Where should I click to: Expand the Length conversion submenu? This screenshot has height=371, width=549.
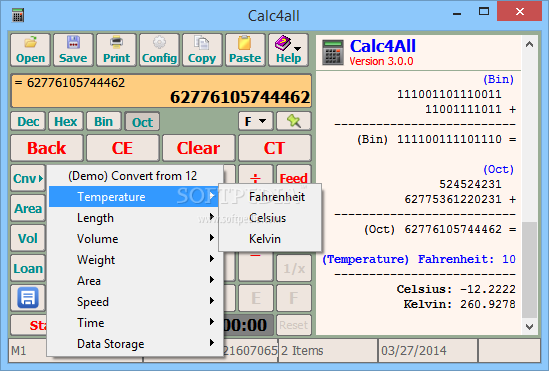pyautogui.click(x=135, y=218)
